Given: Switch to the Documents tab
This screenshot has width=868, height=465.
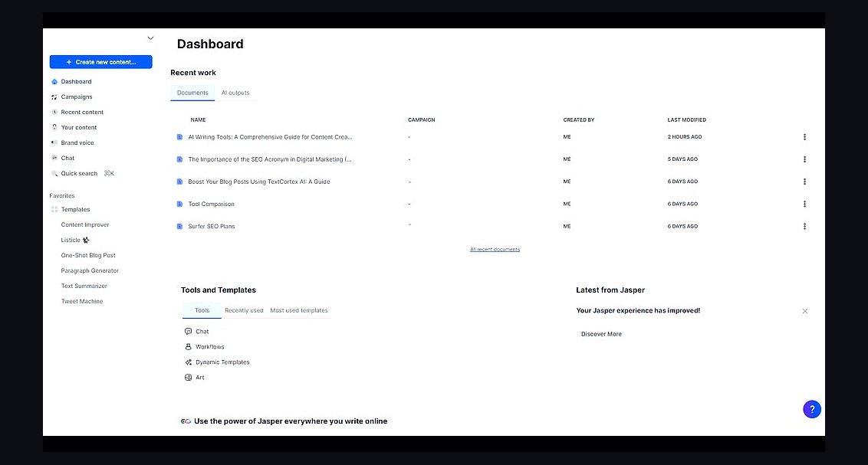Looking at the screenshot, I should (x=192, y=93).
